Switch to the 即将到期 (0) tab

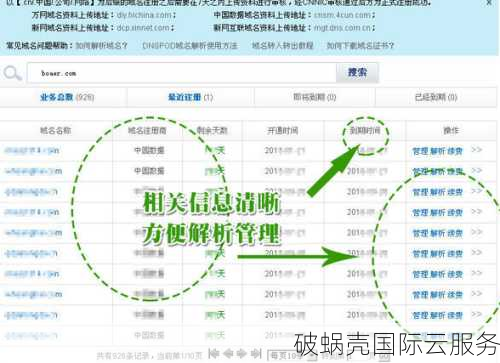(x=314, y=97)
